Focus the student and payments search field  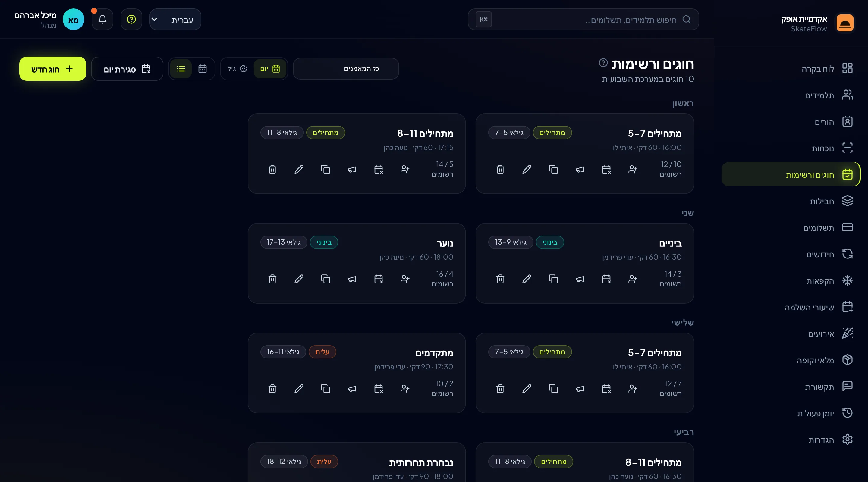coord(583,20)
